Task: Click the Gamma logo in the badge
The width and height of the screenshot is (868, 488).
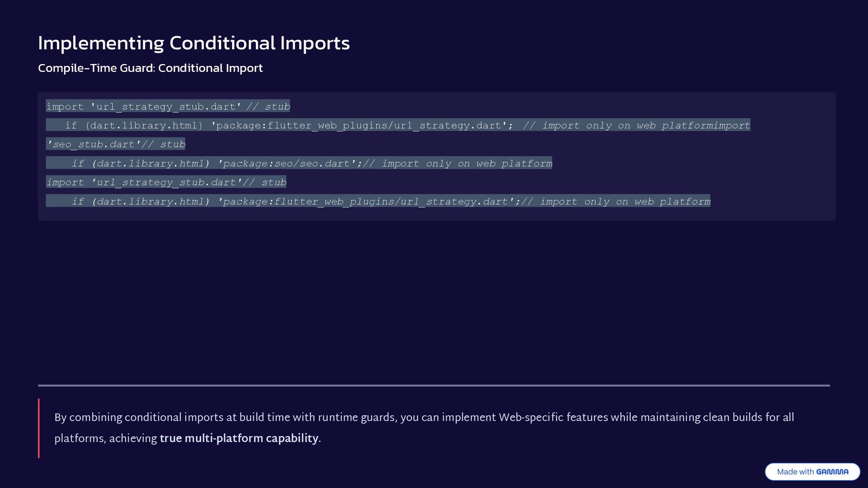Action: point(832,472)
